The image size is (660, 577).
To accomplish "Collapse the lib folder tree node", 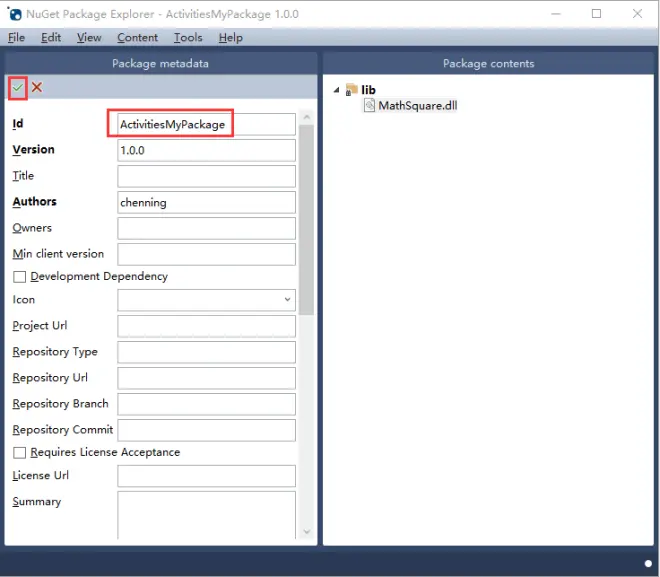I will 336,90.
